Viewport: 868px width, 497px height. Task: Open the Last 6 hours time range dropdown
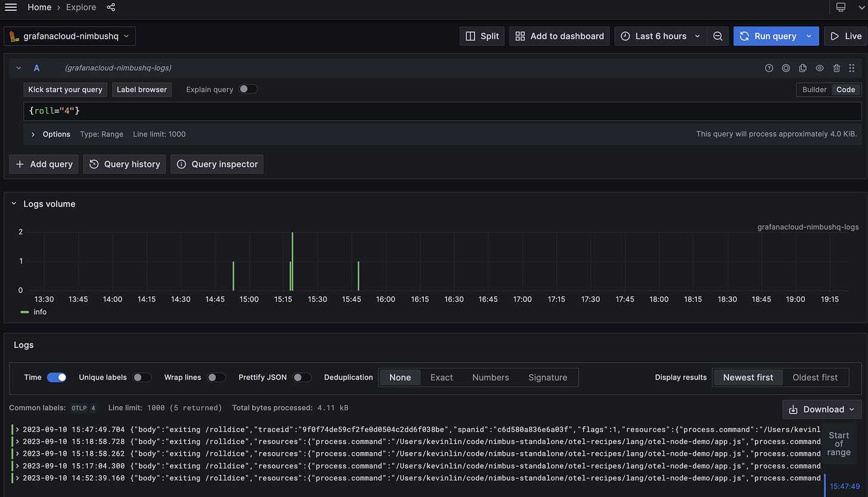[660, 36]
